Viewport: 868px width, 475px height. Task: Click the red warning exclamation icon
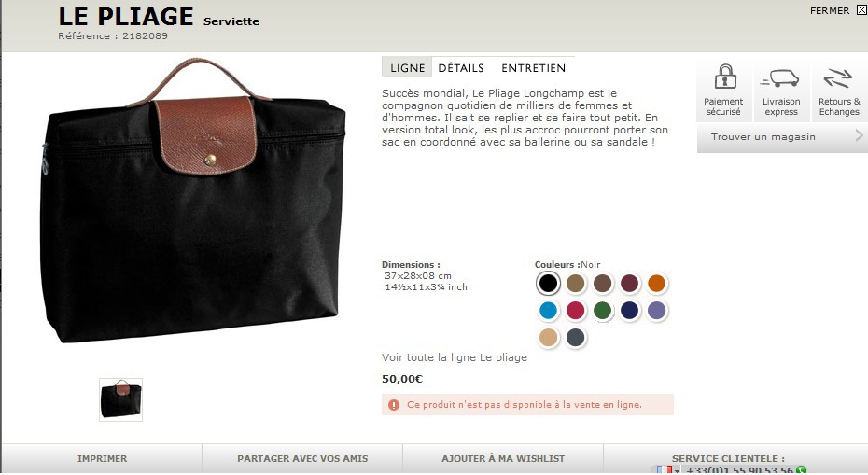click(394, 405)
